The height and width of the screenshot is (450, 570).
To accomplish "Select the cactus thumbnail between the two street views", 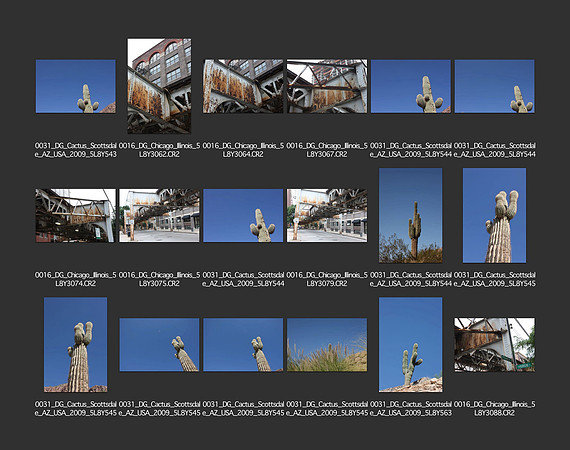I will (x=243, y=216).
